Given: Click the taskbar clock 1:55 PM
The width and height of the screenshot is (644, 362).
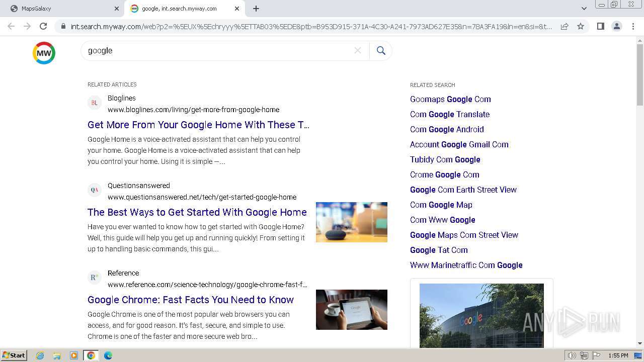Looking at the screenshot, I should click(x=618, y=355).
